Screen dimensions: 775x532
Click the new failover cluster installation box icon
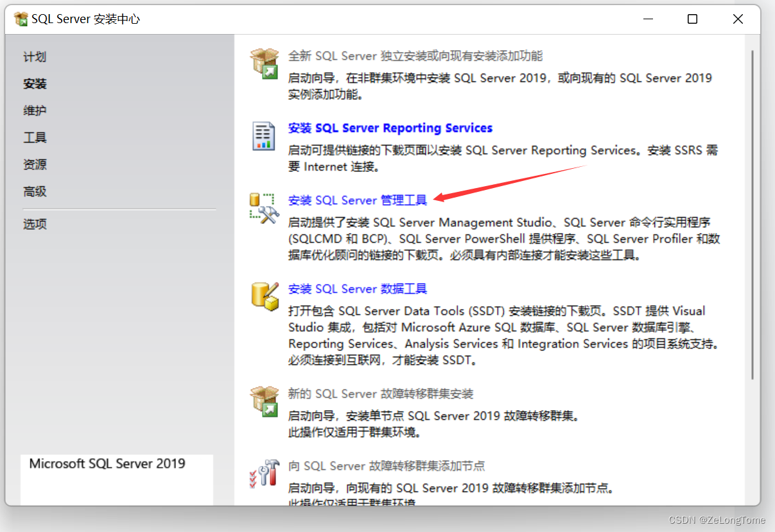263,401
